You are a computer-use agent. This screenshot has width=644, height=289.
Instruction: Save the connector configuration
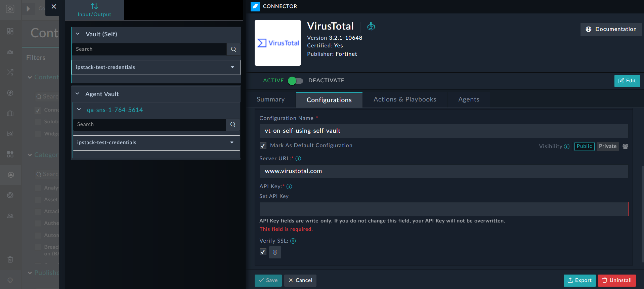pyautogui.click(x=268, y=281)
